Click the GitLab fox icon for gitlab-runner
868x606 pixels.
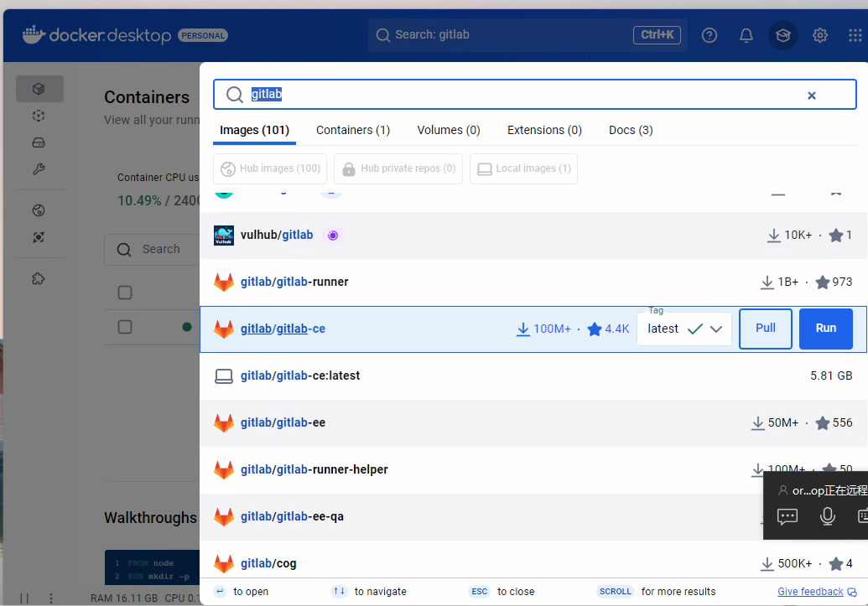224,282
